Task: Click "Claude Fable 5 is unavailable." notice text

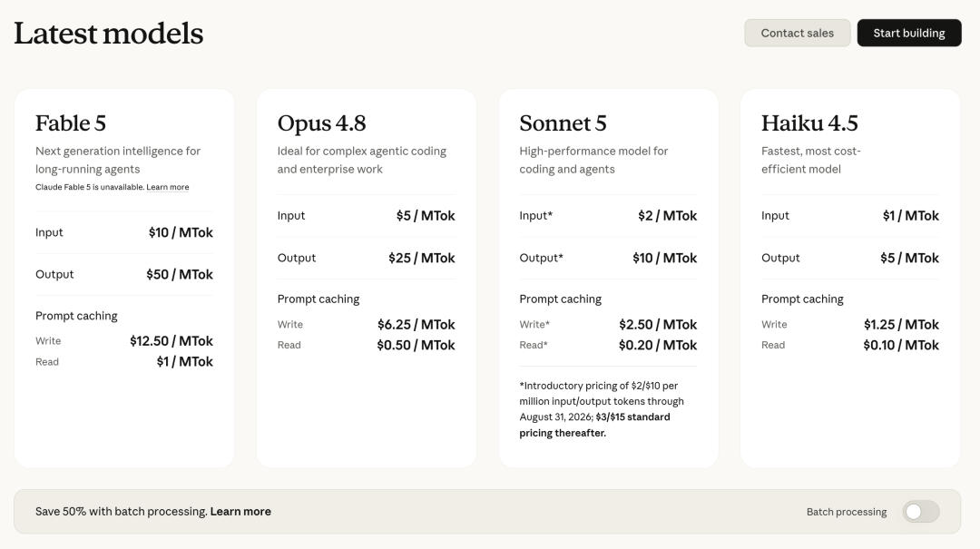Action: pos(89,187)
